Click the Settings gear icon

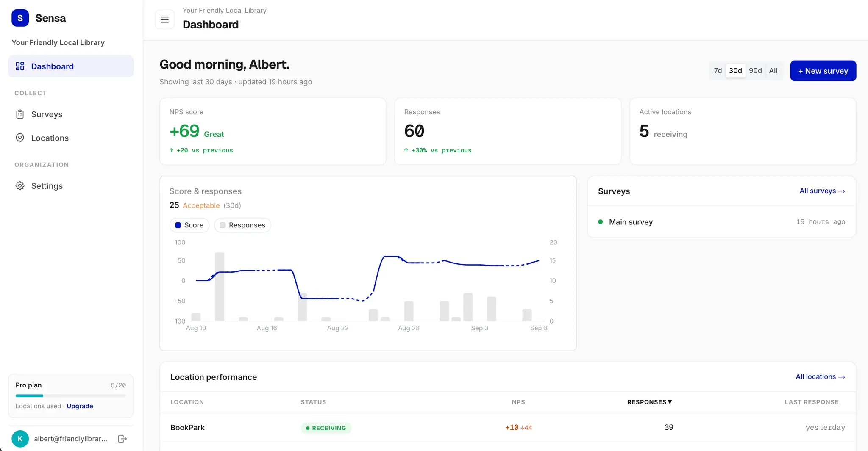pyautogui.click(x=20, y=186)
